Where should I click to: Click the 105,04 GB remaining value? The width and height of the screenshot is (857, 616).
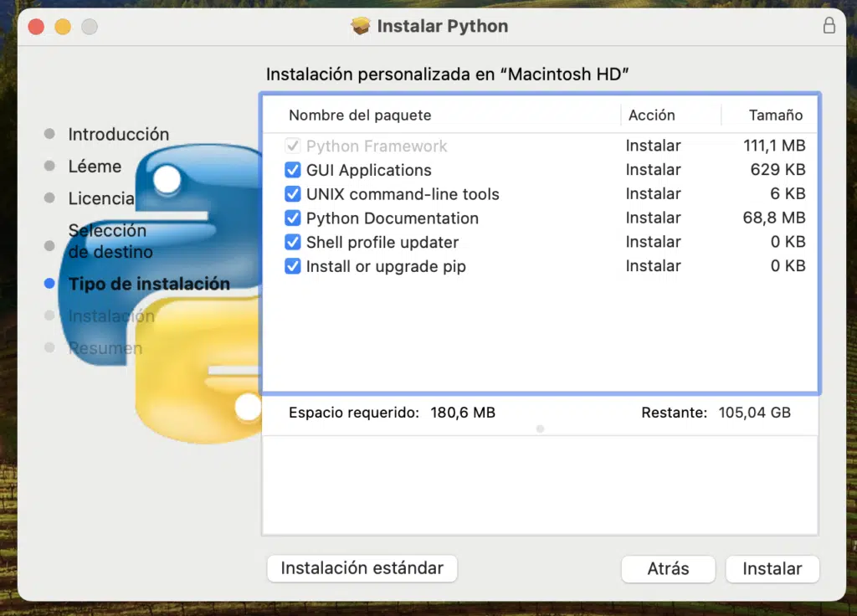[x=754, y=413]
